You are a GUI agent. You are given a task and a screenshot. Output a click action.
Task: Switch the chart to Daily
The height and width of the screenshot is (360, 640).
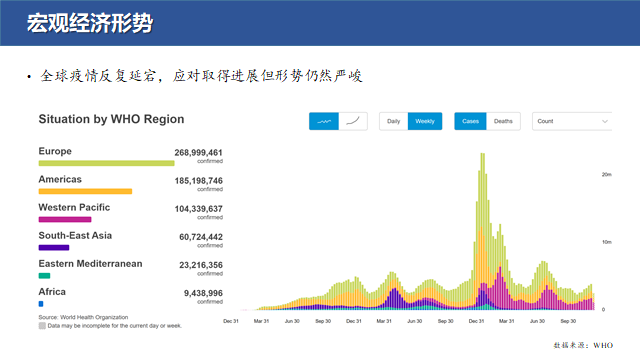pos(393,121)
